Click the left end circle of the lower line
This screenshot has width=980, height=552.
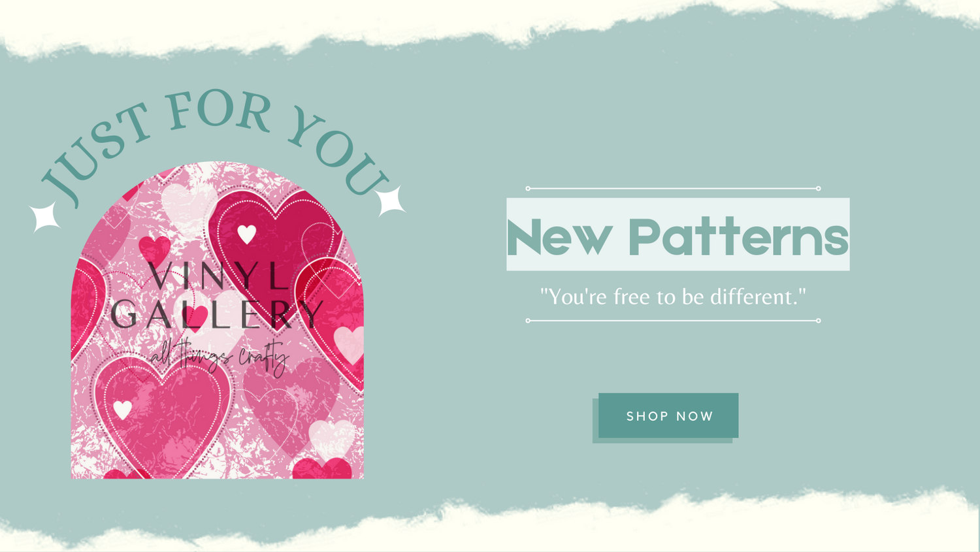coord(528,321)
